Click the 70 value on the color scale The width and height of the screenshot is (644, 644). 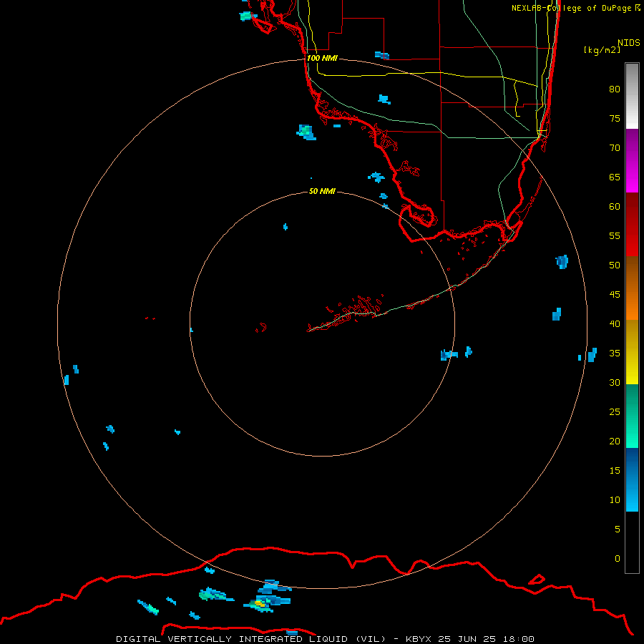(x=615, y=148)
